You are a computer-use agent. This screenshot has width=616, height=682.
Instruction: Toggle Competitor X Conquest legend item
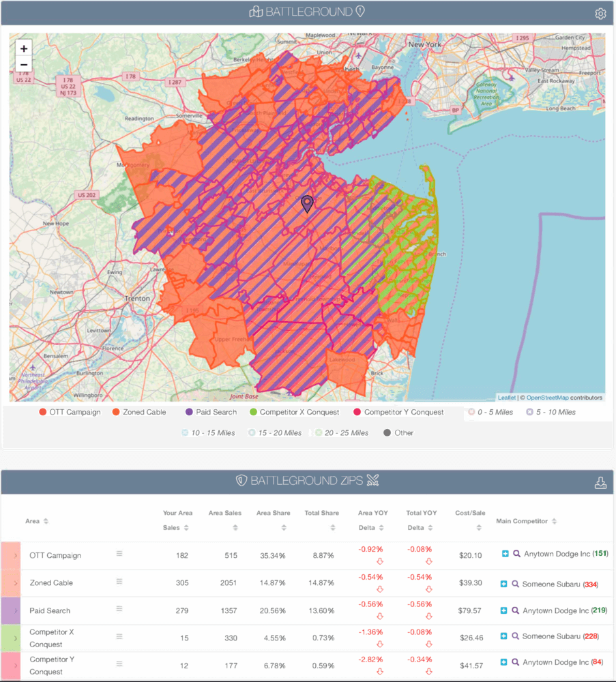pyautogui.click(x=294, y=412)
